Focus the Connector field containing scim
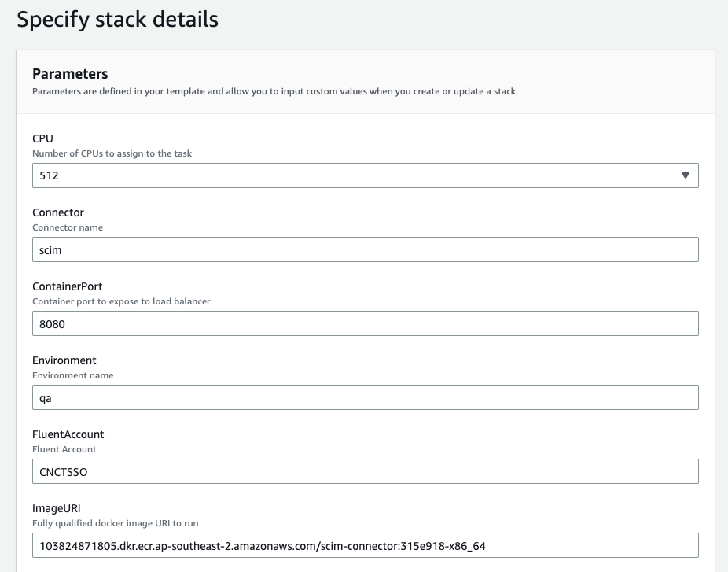 (365, 249)
